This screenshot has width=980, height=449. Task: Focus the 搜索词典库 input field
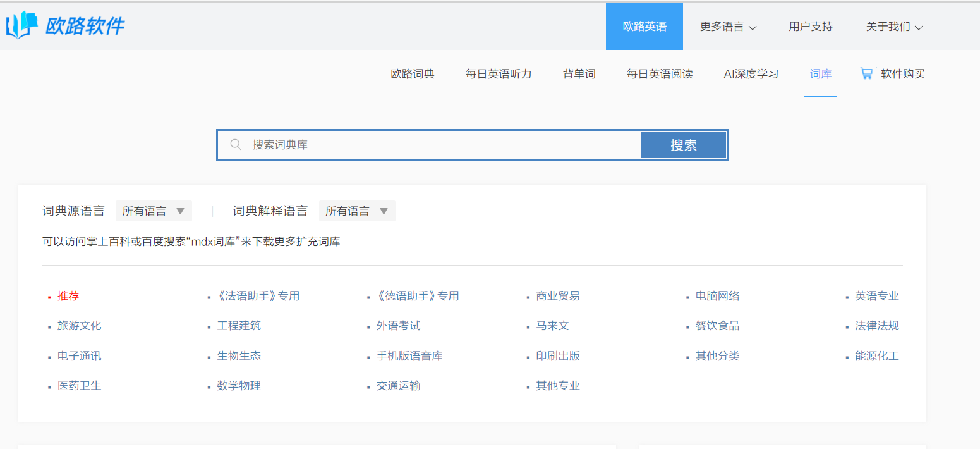coord(430,145)
